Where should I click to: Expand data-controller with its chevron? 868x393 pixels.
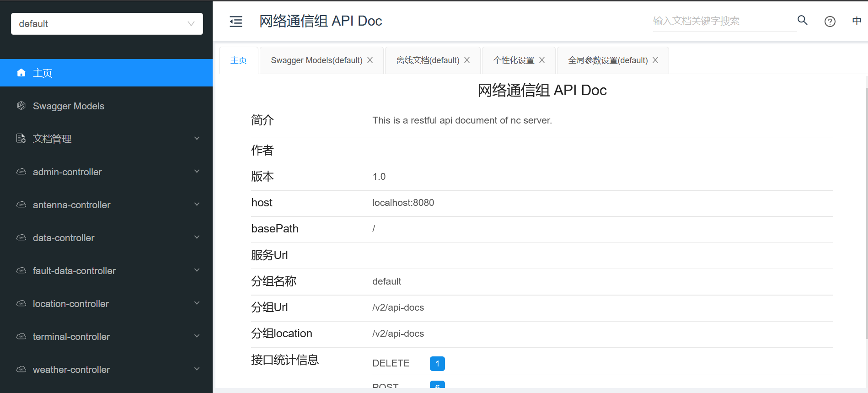[x=197, y=237]
